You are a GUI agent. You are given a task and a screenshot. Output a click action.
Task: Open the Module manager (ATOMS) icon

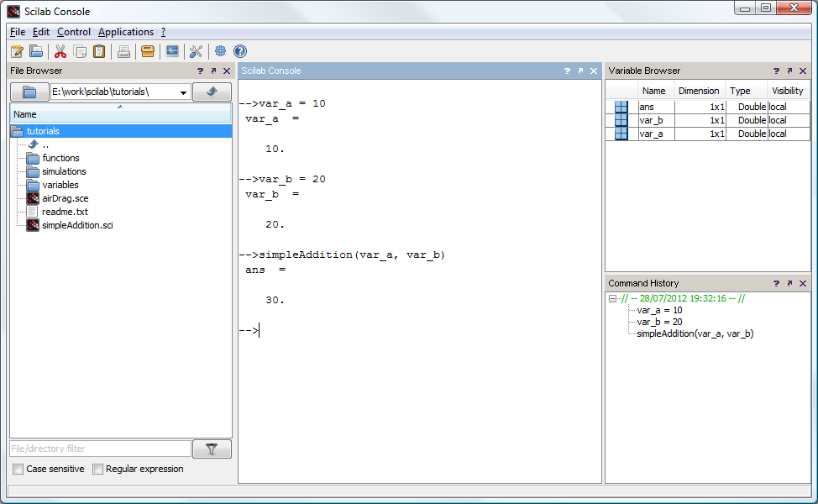point(148,51)
